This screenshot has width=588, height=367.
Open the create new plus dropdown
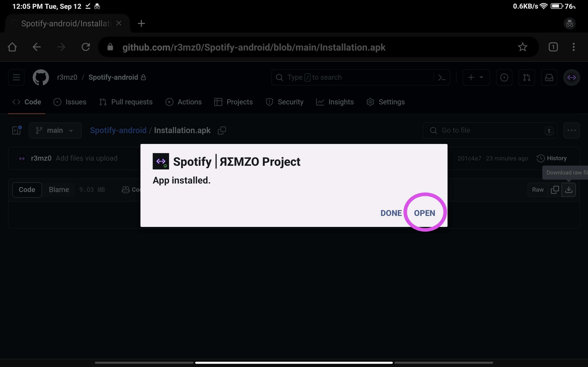(x=476, y=77)
